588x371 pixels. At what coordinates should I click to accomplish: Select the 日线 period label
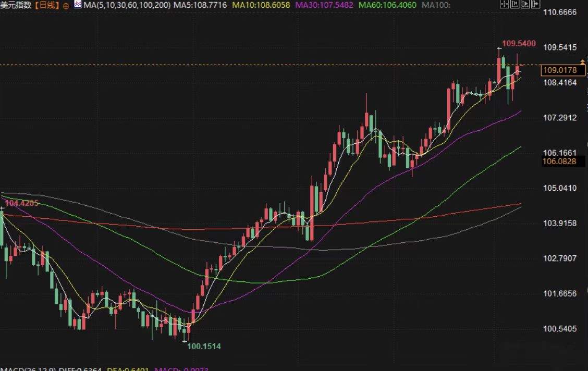[x=47, y=5]
